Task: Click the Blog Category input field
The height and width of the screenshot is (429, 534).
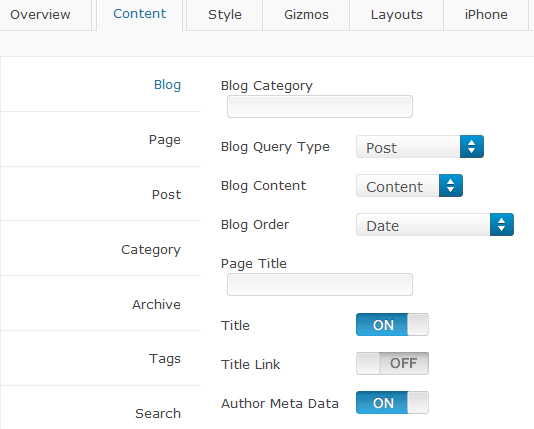Action: point(320,107)
